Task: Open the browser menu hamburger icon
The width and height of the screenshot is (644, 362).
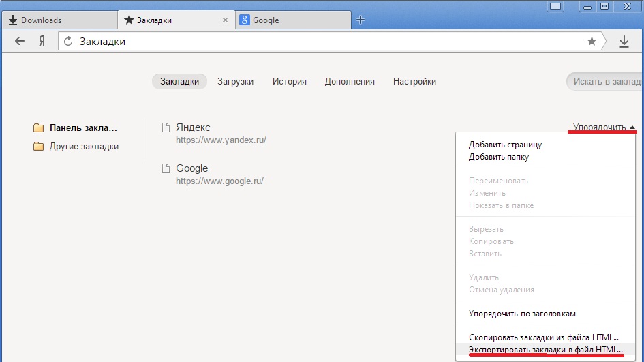Action: click(556, 6)
